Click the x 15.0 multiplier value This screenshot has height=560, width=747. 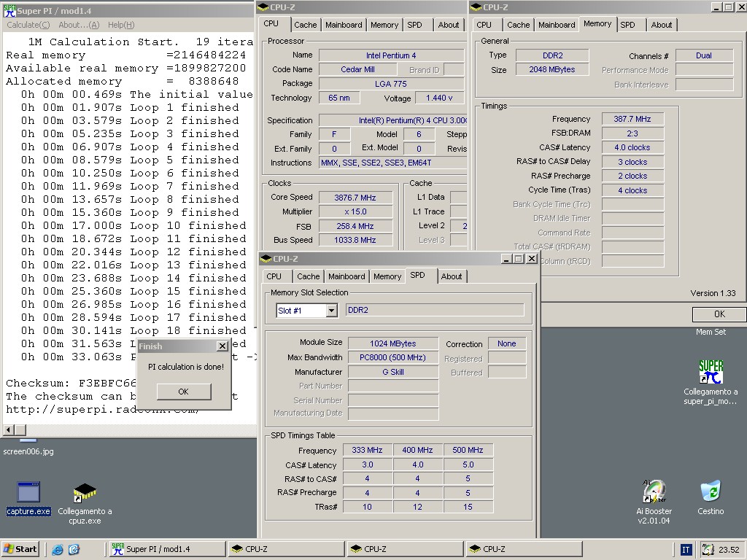click(355, 212)
